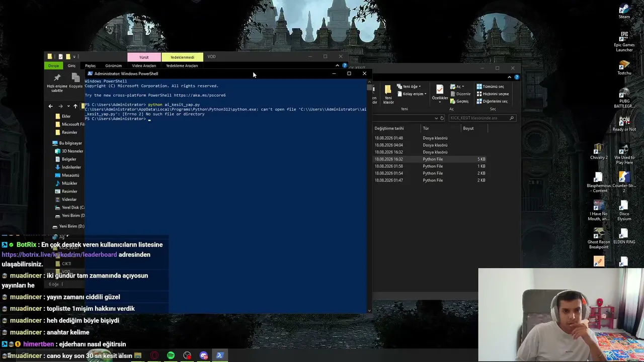
Task: Expand the address bar history dropdown
Action: (435, 118)
